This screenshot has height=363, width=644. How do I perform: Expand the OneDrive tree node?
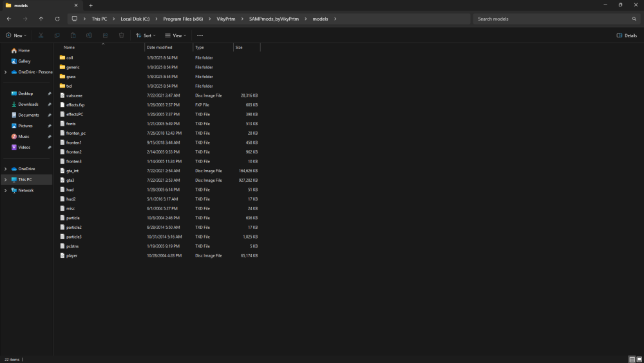(5, 169)
